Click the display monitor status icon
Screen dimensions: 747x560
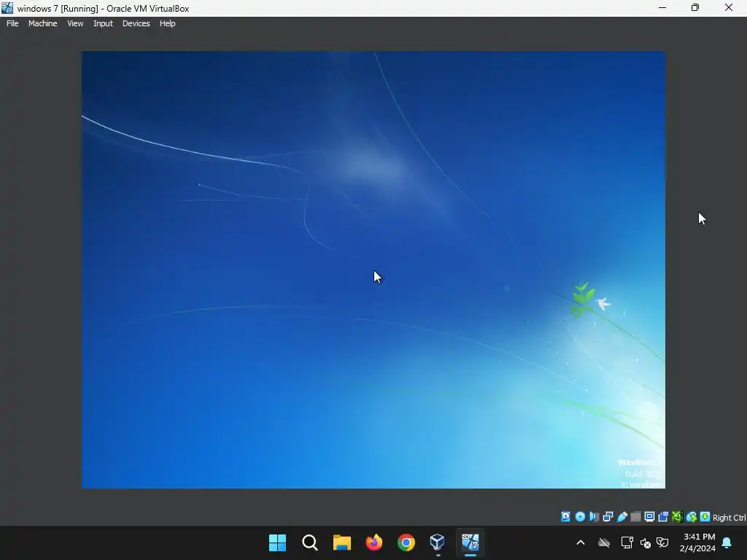[649, 517]
